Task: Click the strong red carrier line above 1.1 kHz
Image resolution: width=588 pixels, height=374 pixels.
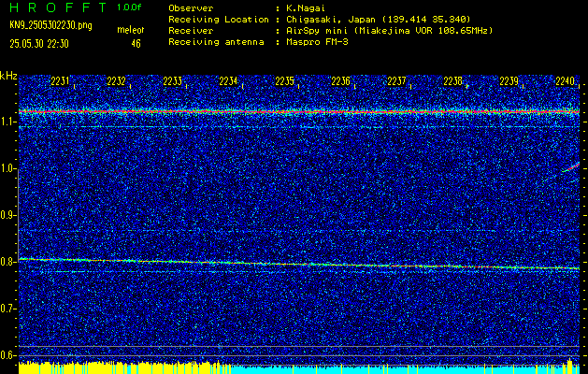Action: 299,112
